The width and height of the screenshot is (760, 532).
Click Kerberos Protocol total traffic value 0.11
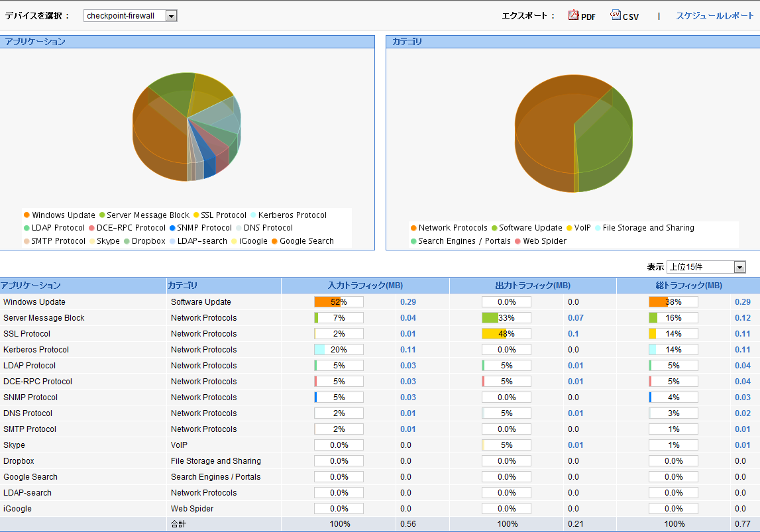click(x=742, y=350)
